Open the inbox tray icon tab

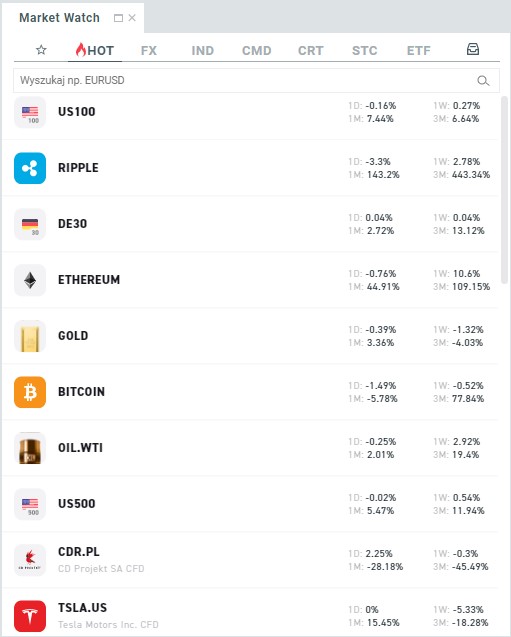click(x=473, y=50)
